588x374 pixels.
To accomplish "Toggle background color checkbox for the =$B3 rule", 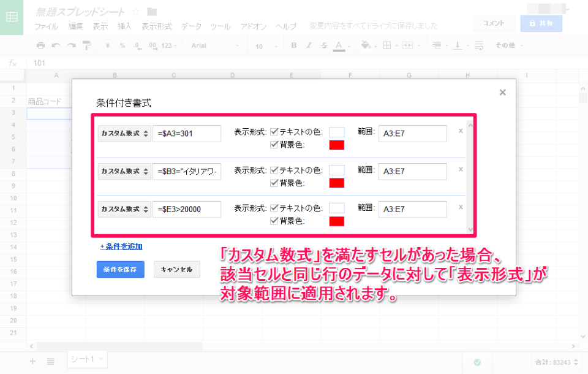I will pos(274,183).
